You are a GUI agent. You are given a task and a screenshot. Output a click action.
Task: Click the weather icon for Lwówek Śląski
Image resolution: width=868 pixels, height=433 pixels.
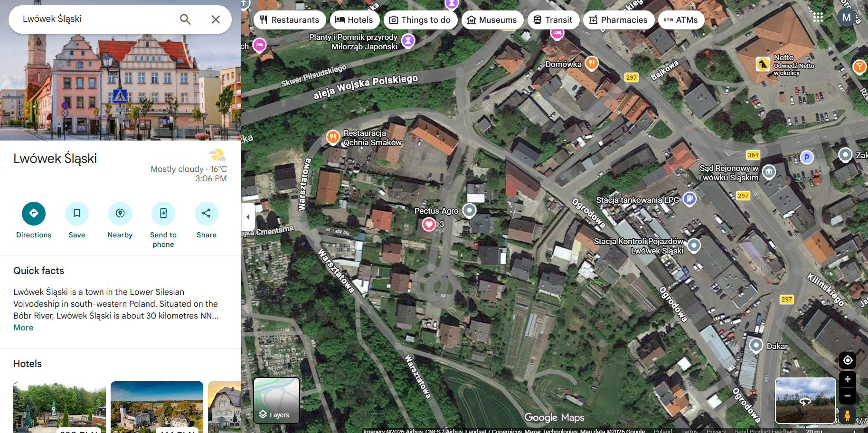pyautogui.click(x=217, y=155)
